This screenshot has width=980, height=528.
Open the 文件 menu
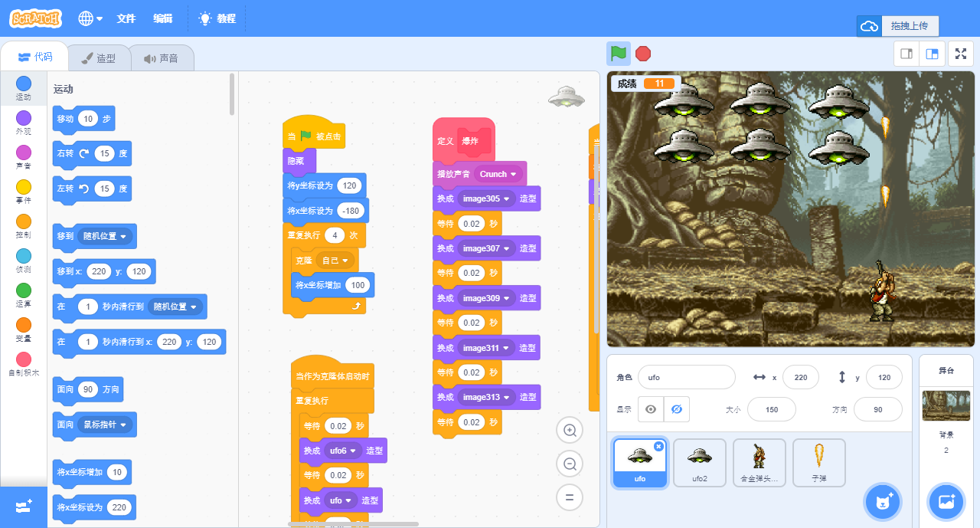(x=126, y=18)
